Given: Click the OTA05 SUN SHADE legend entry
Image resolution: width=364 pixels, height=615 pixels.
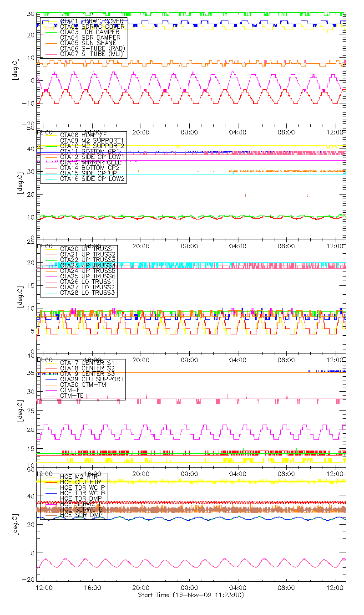Looking at the screenshot, I should pos(88,43).
